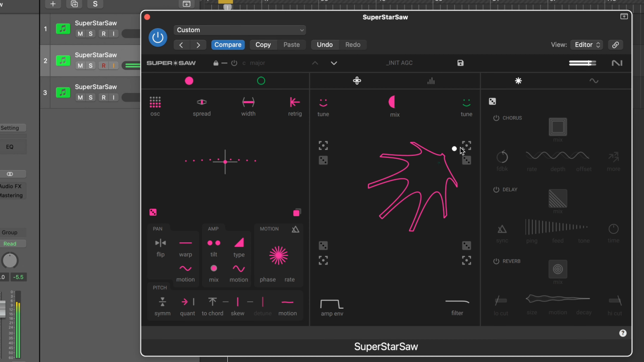Select next setting right arrow
644x362 pixels.
click(198, 45)
